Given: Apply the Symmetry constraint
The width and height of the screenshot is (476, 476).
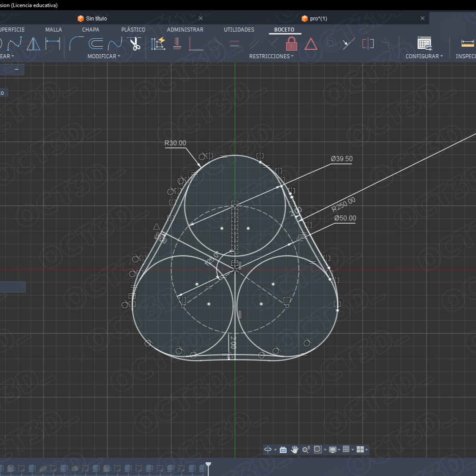Looking at the screenshot, I should coord(368,44).
